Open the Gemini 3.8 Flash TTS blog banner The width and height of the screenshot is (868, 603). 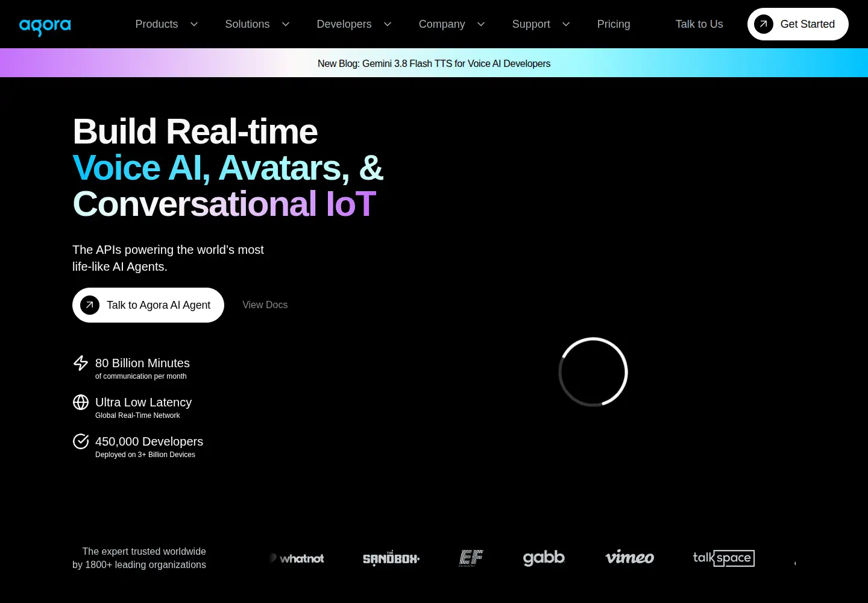(434, 63)
